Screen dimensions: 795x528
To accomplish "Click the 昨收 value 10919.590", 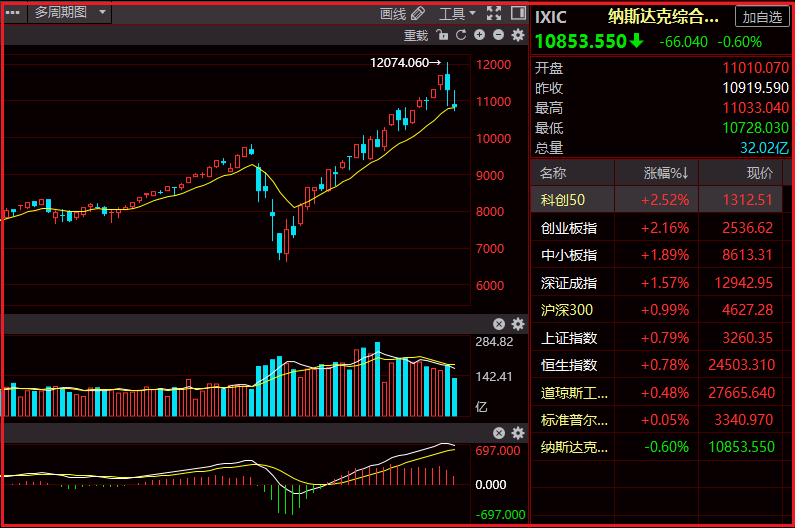I will 755,88.
